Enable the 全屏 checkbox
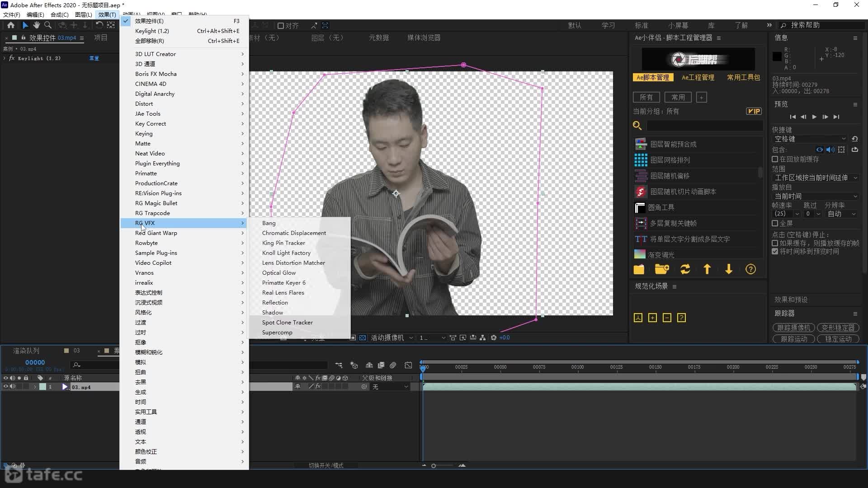The width and height of the screenshot is (868, 488). (x=775, y=223)
